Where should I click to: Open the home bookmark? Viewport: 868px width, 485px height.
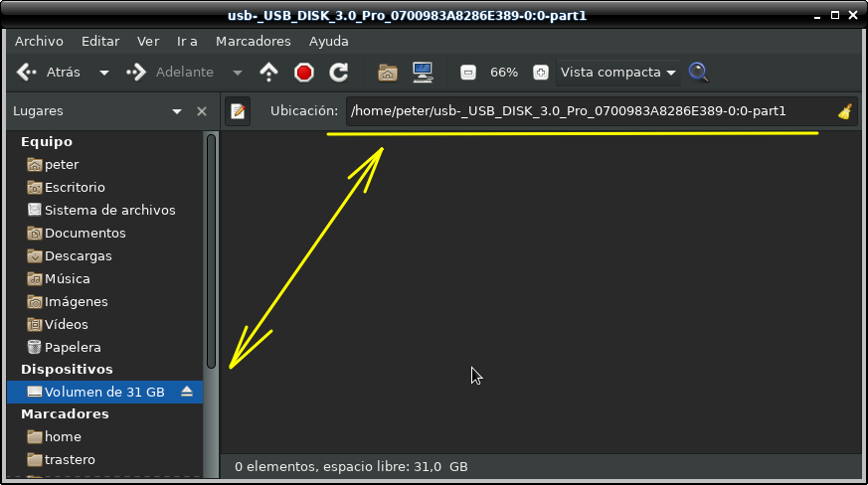105,437
